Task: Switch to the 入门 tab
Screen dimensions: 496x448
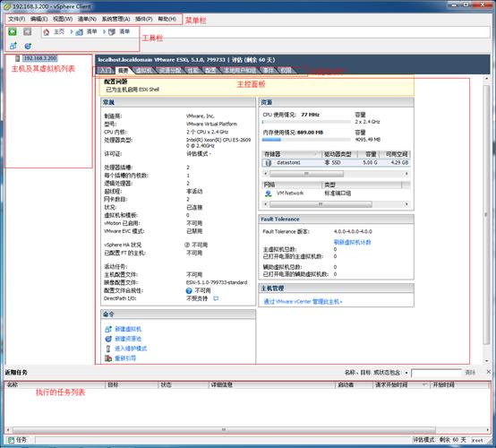Action: click(105, 70)
